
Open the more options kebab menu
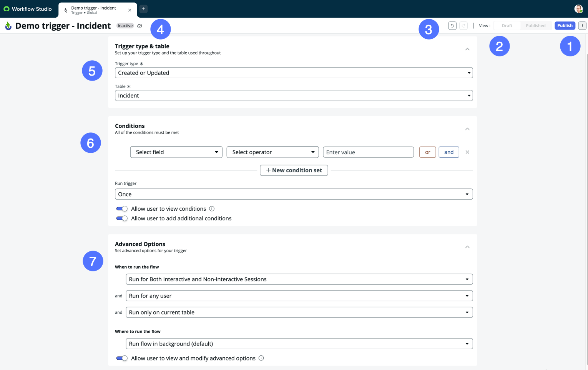[582, 26]
